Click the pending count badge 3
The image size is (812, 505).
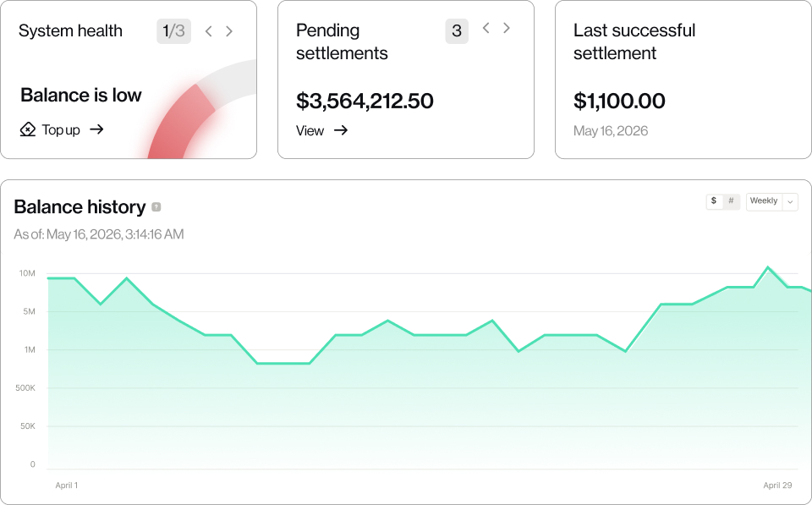pyautogui.click(x=457, y=31)
